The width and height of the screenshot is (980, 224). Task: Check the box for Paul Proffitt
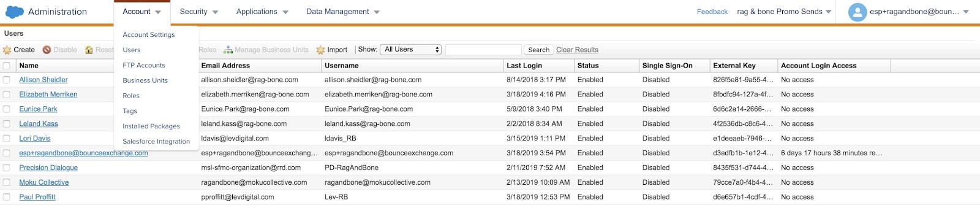pos(7,197)
